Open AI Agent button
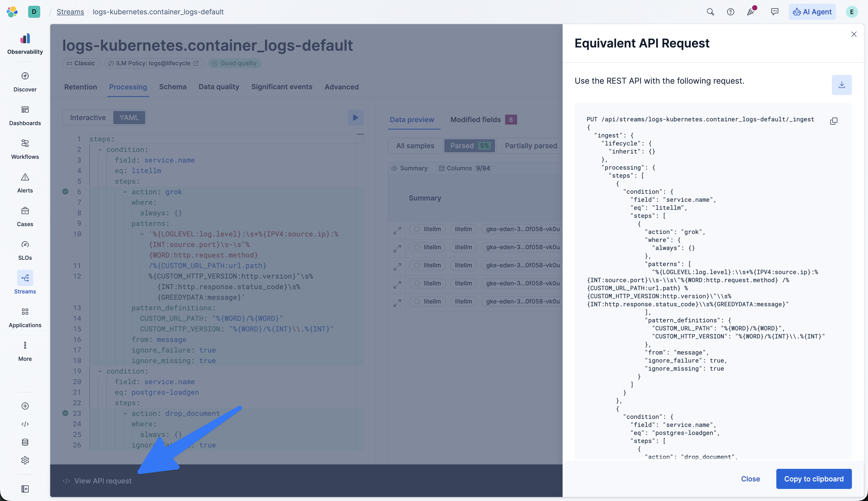The image size is (868, 501). (x=812, y=12)
